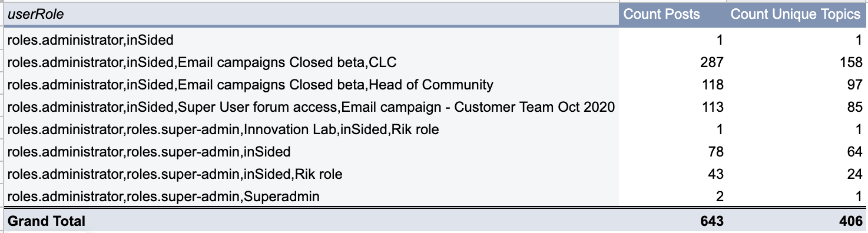
Task: Select the row label ending in CLC
Action: pyautogui.click(x=206, y=62)
